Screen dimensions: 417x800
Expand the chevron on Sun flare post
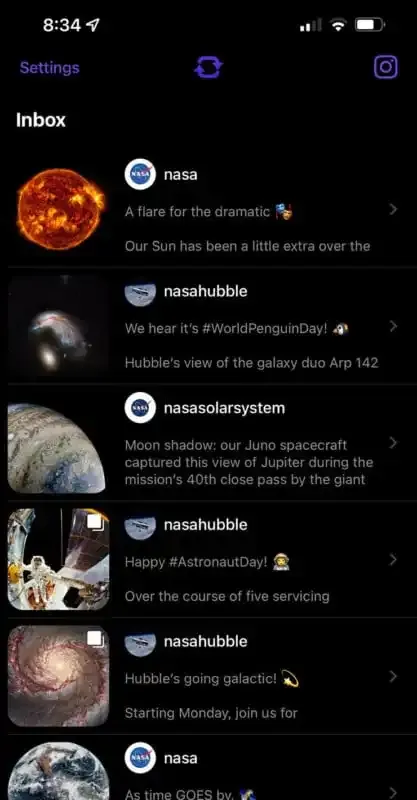(393, 209)
